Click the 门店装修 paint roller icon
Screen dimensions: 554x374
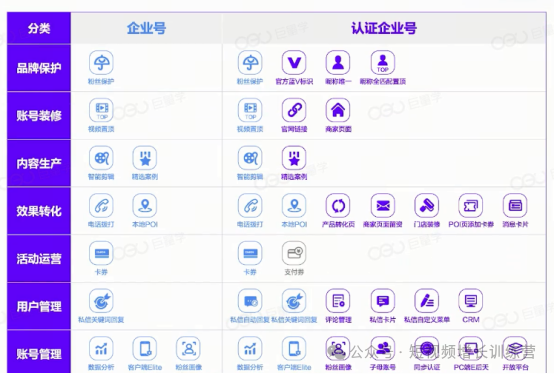click(x=426, y=206)
